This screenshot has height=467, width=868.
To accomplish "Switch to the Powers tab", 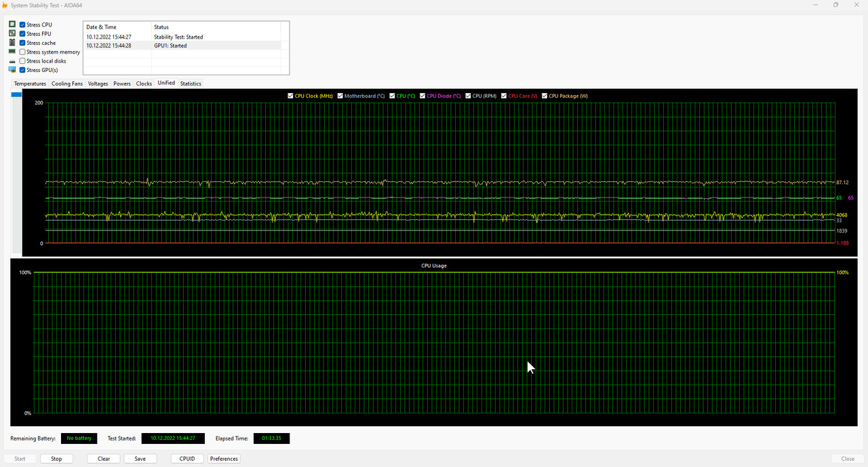I will click(122, 83).
